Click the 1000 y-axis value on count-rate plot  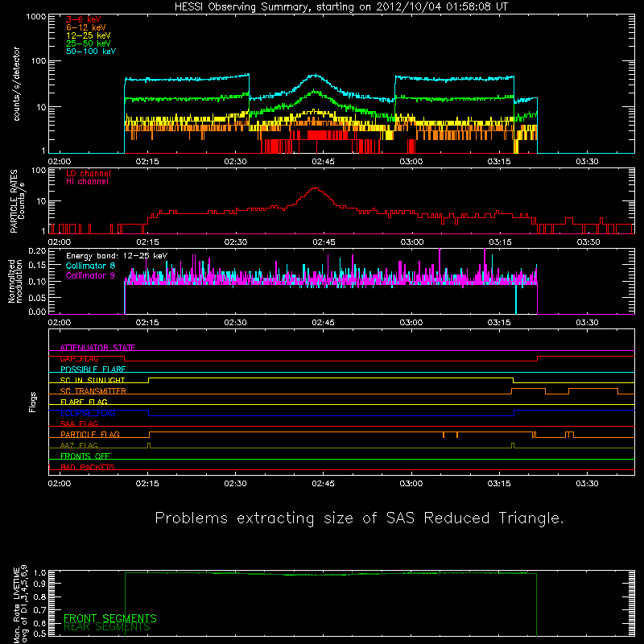36,17
